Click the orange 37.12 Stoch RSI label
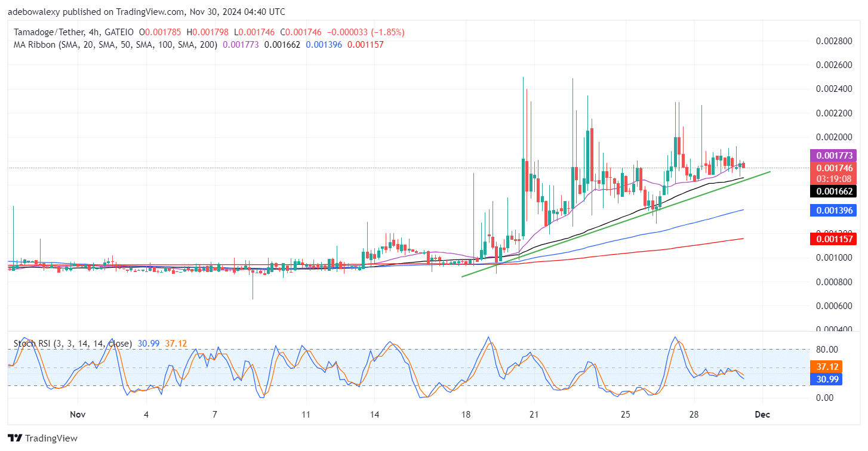 (x=826, y=367)
